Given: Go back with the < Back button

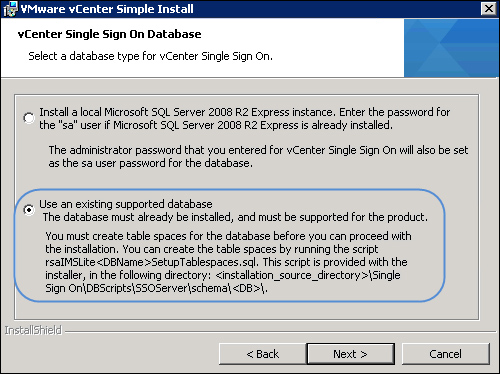Looking at the screenshot, I should coord(262,354).
